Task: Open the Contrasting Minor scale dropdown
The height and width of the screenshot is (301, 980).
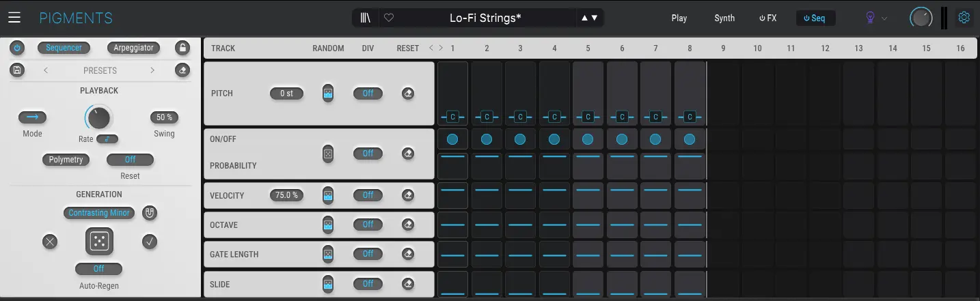Action: pyautogui.click(x=99, y=213)
